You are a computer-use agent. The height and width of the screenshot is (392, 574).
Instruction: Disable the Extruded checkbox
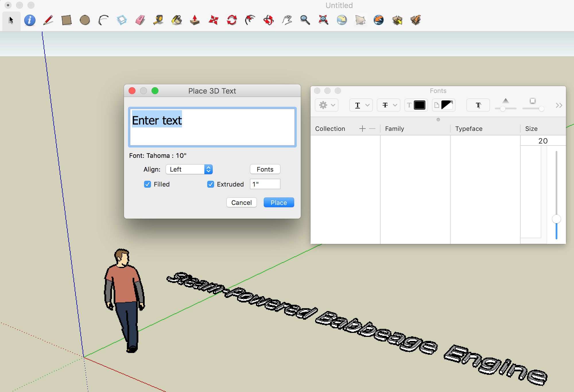coord(211,184)
